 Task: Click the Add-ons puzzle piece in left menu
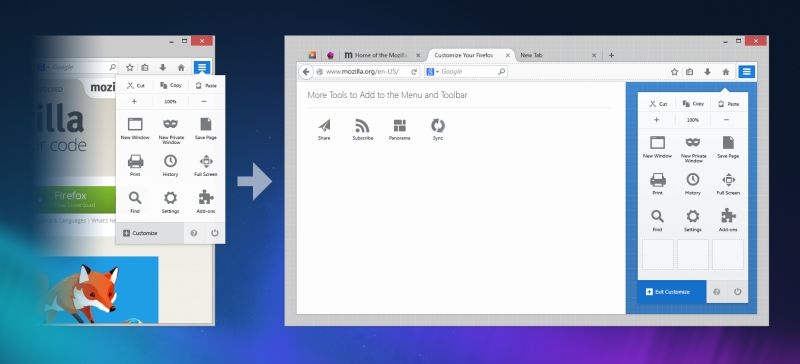pyautogui.click(x=206, y=202)
